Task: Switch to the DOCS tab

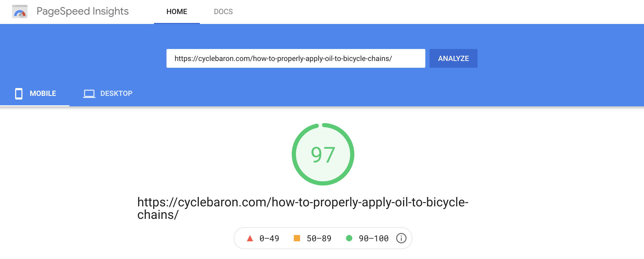Action: pyautogui.click(x=223, y=12)
